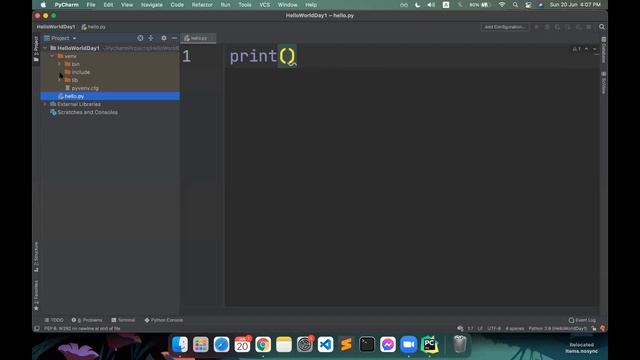Open the VCS menu

click(264, 5)
